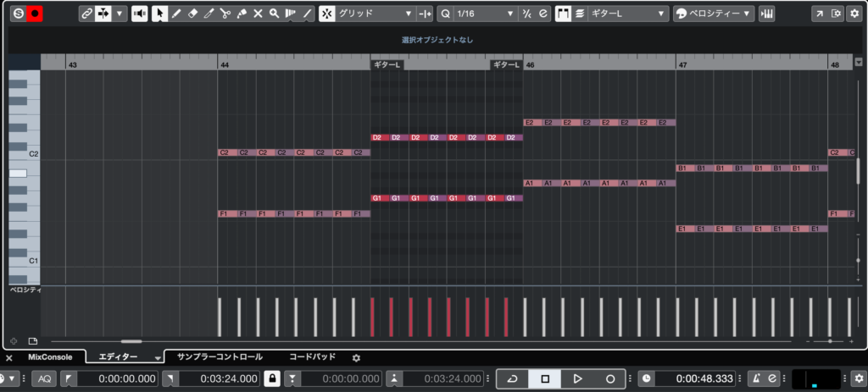Expand the ギターL part selection dropdown

(x=626, y=14)
